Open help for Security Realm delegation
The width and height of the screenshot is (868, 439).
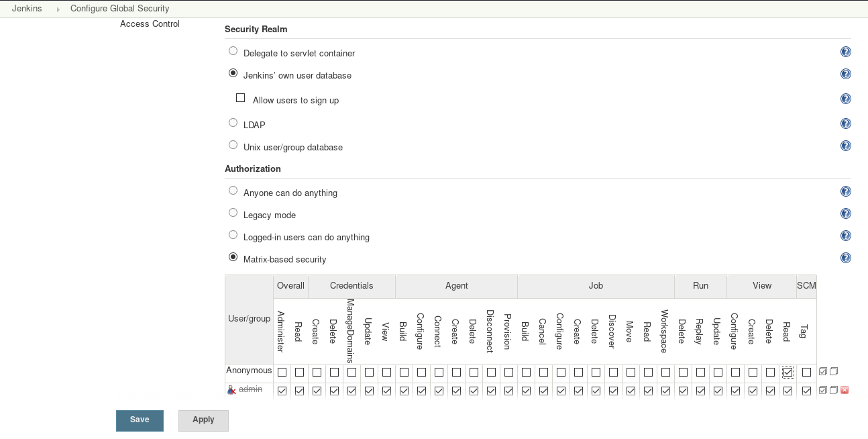[845, 51]
